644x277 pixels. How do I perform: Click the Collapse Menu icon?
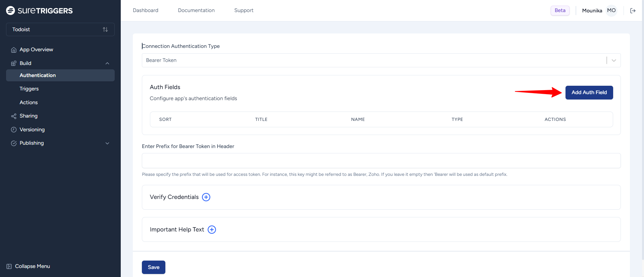[9, 266]
